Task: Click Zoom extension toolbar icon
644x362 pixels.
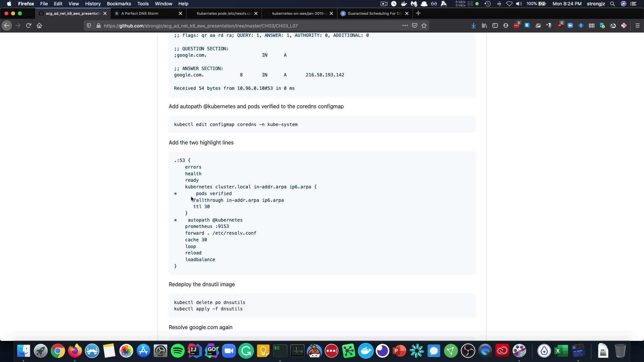Action: [x=570, y=25]
